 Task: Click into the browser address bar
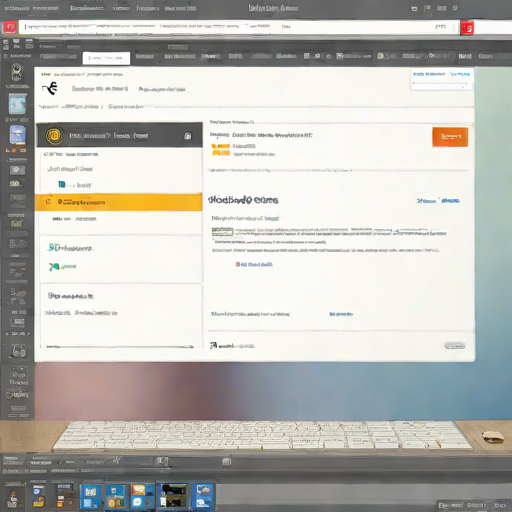238,27
